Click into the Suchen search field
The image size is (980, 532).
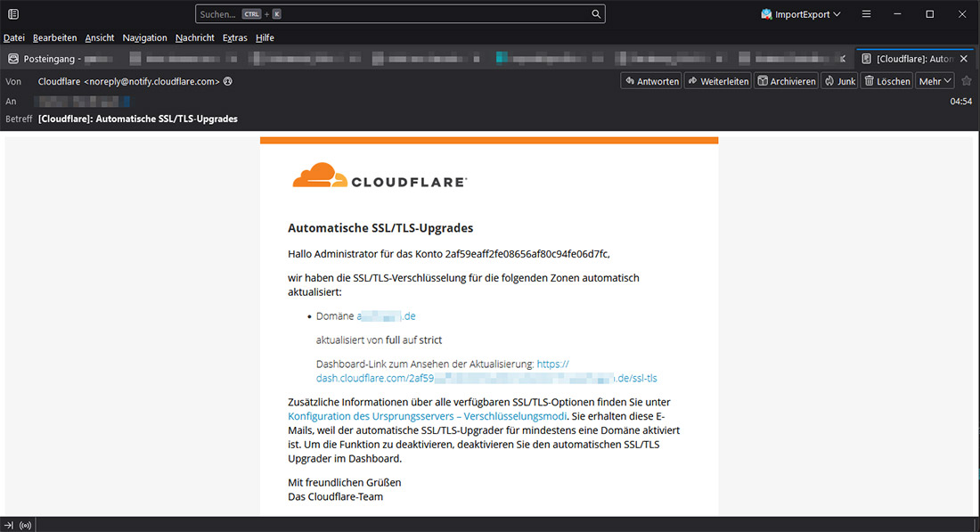pos(392,14)
